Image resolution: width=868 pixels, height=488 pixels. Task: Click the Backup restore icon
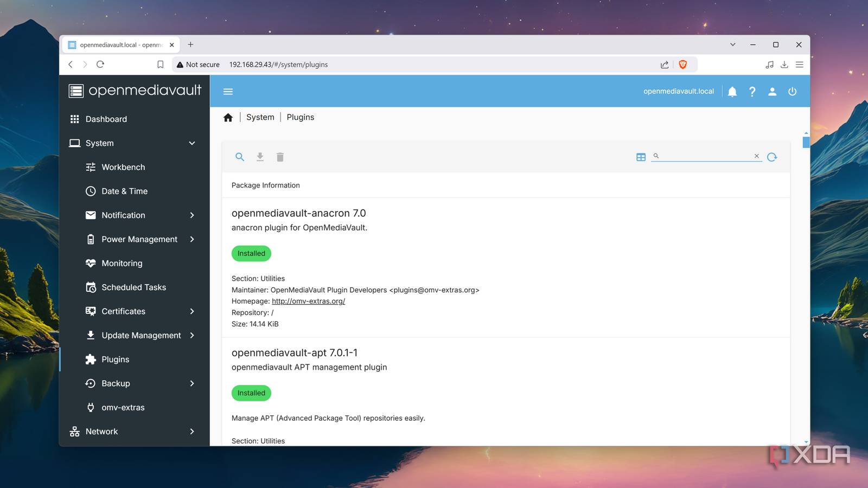(91, 383)
